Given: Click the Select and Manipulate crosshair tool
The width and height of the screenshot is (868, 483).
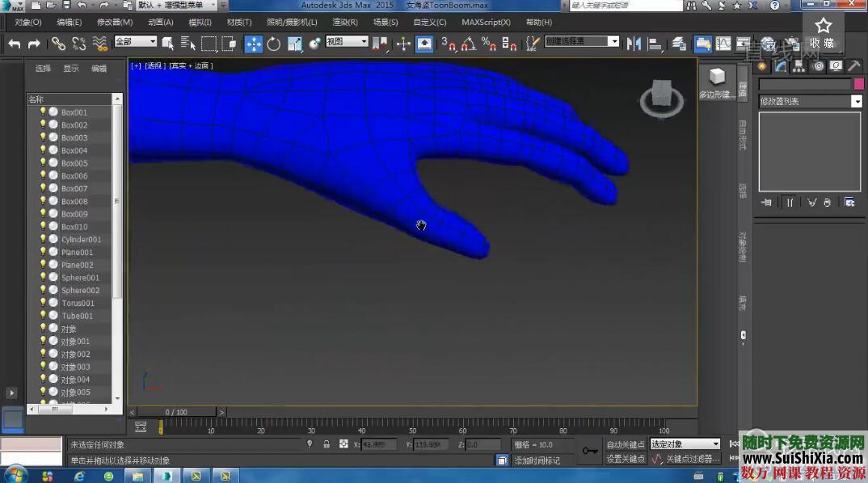Looking at the screenshot, I should pos(403,44).
